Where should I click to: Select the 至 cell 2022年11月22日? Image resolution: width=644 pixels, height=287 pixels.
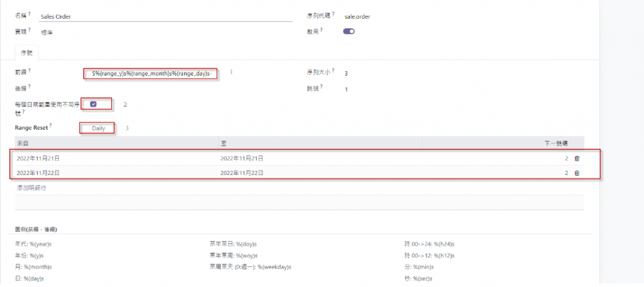point(242,173)
